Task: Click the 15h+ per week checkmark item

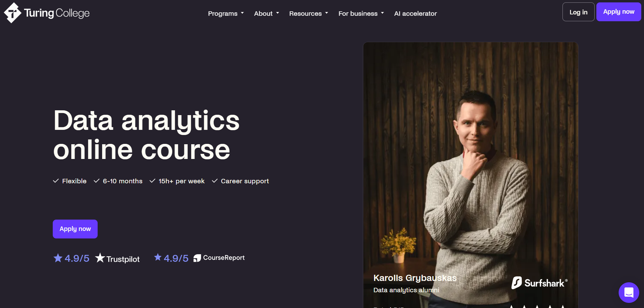Action: click(177, 181)
